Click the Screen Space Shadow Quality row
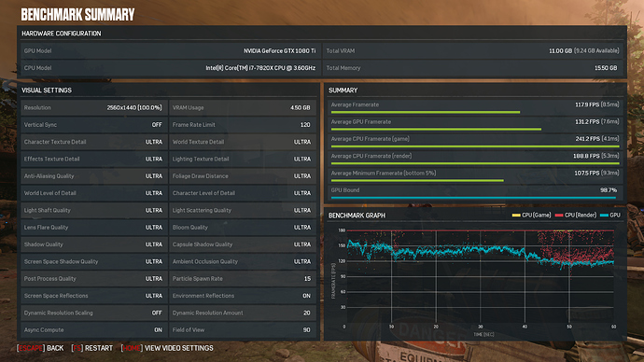 (94, 261)
